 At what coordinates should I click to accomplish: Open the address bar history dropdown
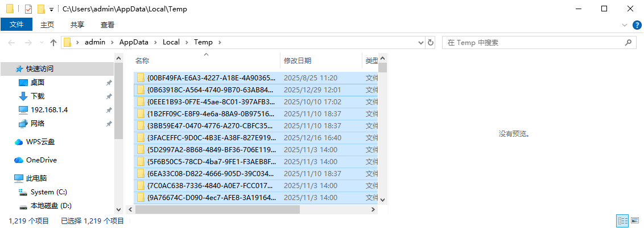(420, 42)
